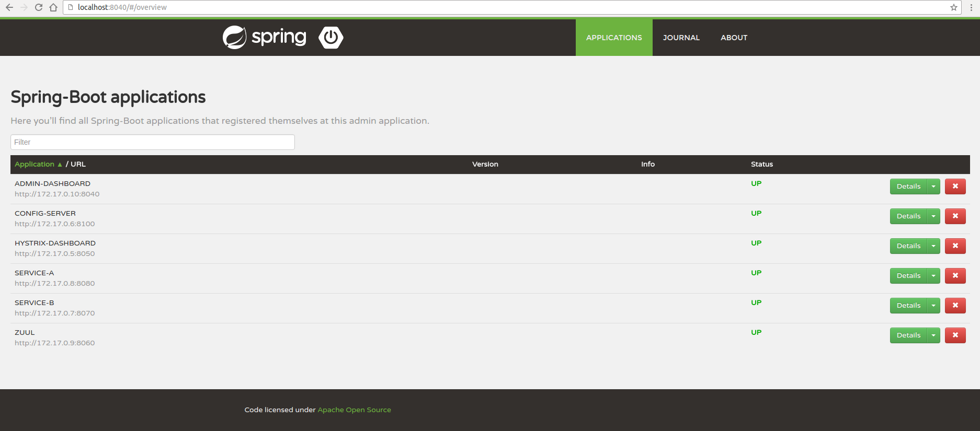This screenshot has width=980, height=431.
Task: Sort by Application column header
Action: [x=35, y=164]
